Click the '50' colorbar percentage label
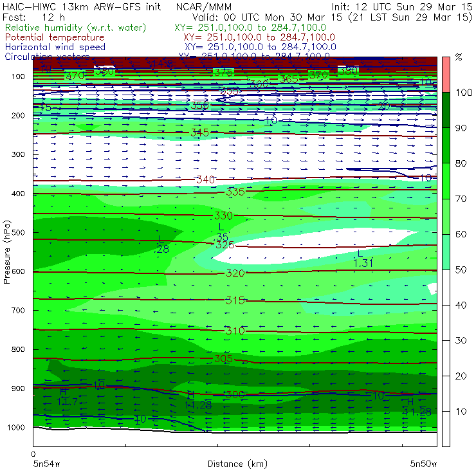 (461, 270)
